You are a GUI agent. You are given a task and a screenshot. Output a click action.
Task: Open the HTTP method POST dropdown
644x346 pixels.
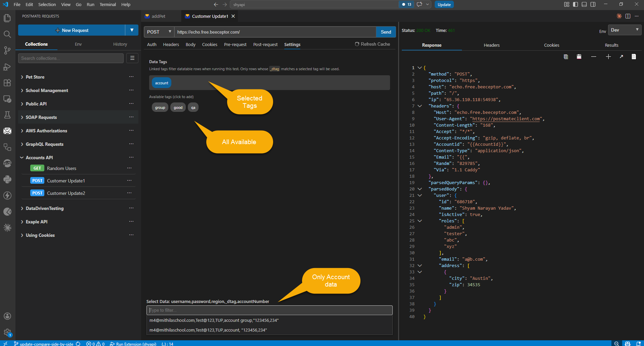click(x=159, y=32)
